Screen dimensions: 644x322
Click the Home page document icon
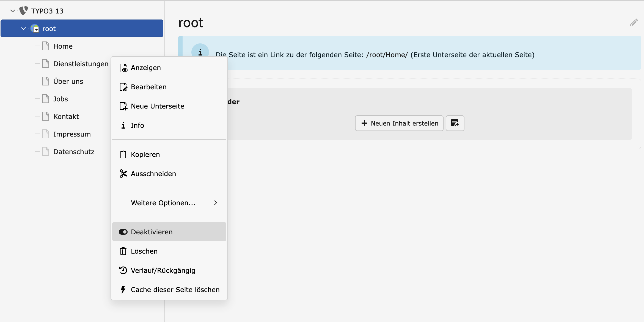pyautogui.click(x=46, y=46)
